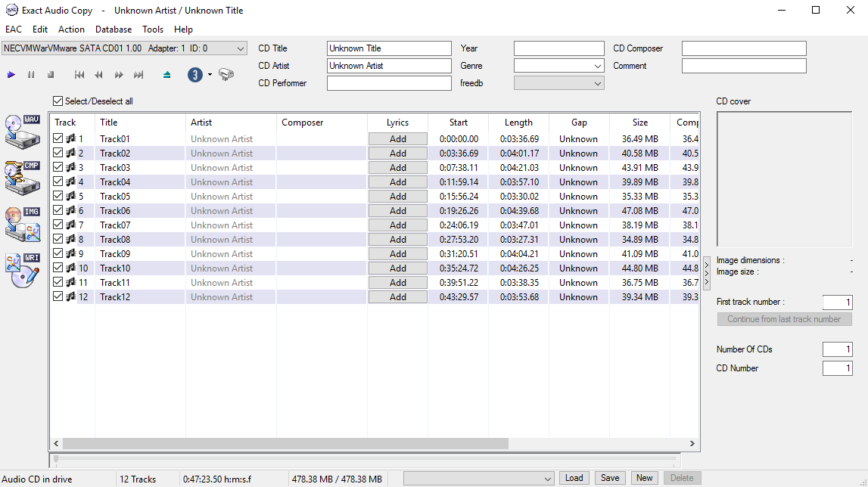Uncheck track 2 checkbox
Viewport: 868px width, 487px height.
[x=58, y=153]
